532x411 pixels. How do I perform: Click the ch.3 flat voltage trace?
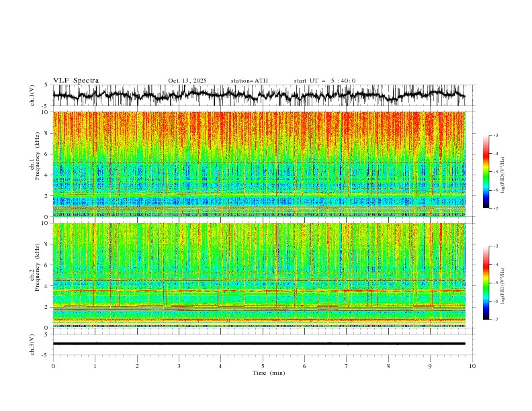[259, 344]
